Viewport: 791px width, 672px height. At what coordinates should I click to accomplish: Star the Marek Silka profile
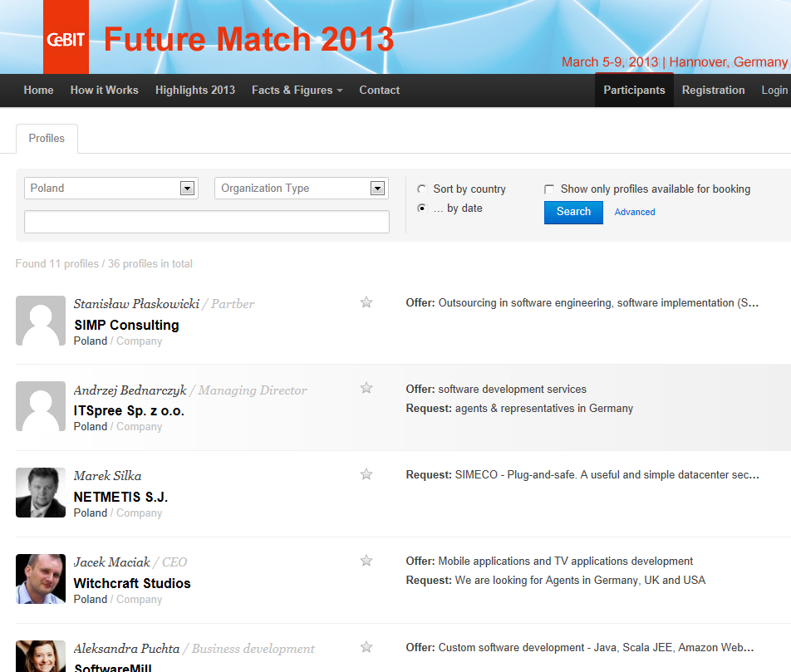[x=366, y=474]
